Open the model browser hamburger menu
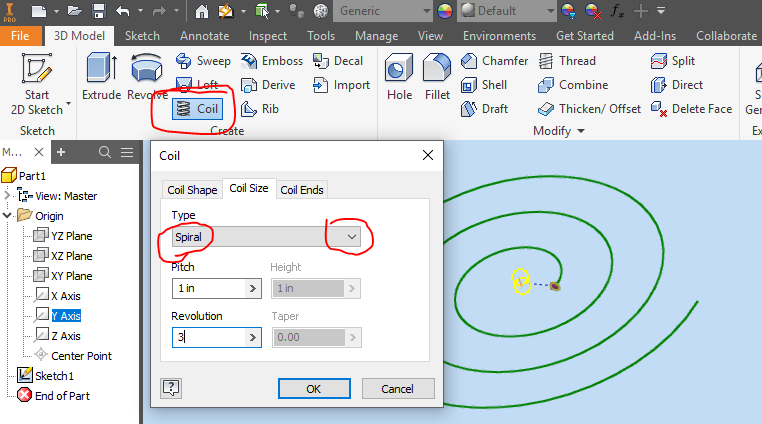Screen dimensions: 762x424 [x=127, y=152]
